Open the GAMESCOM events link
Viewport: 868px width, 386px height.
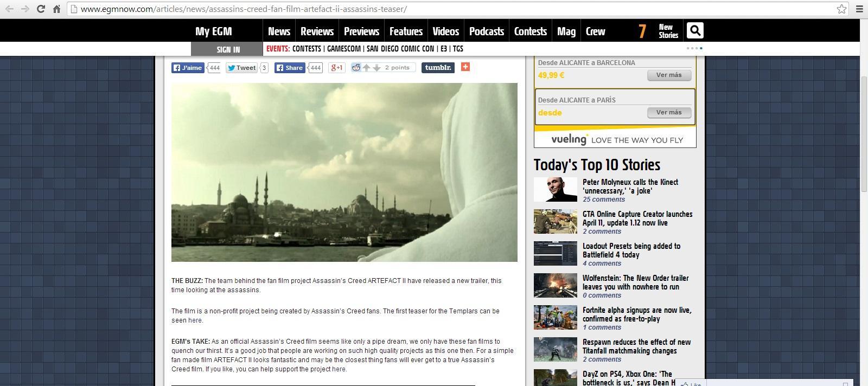point(343,49)
